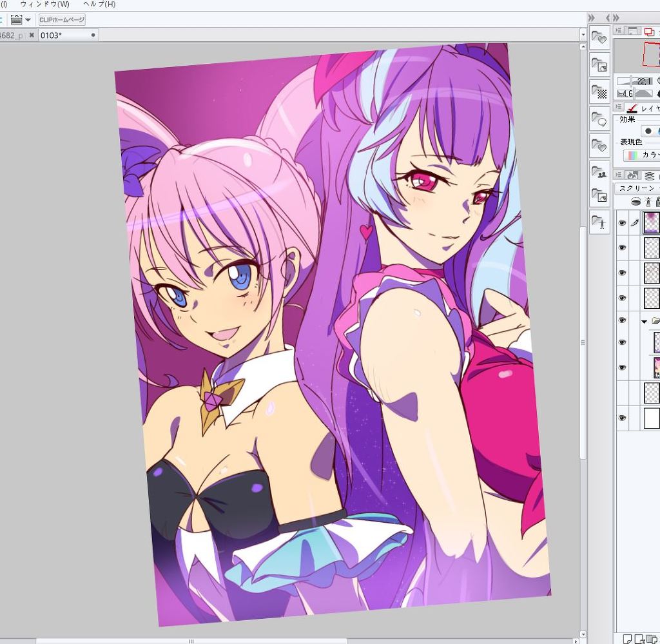Adjust the navigator zoom slider showing 22.1

634,81
